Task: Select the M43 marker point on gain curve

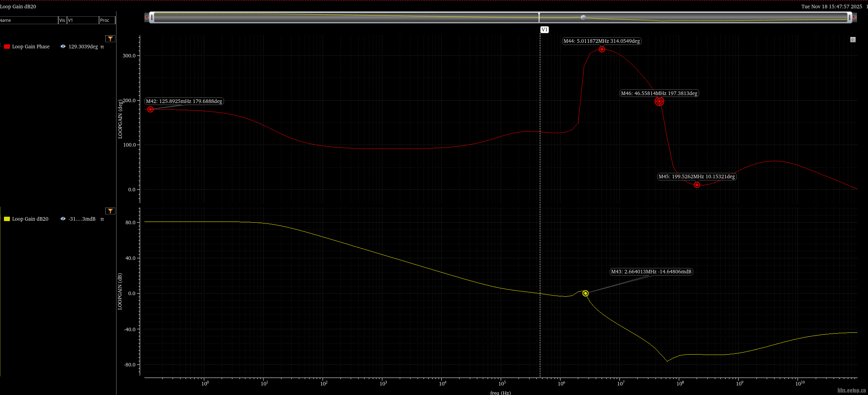Action: point(585,294)
